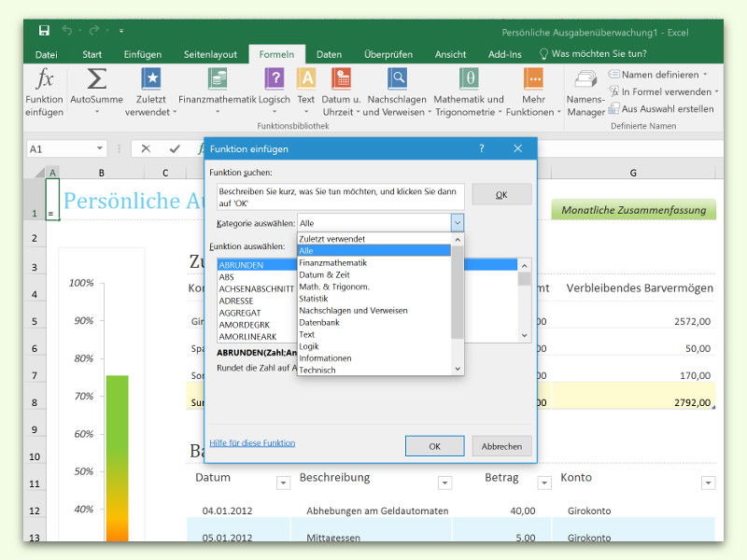Click the search OK button beside description
This screenshot has width=747, height=560.
501,194
